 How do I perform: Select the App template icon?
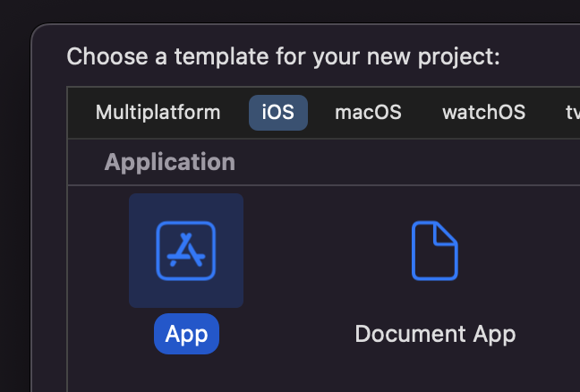click(186, 251)
